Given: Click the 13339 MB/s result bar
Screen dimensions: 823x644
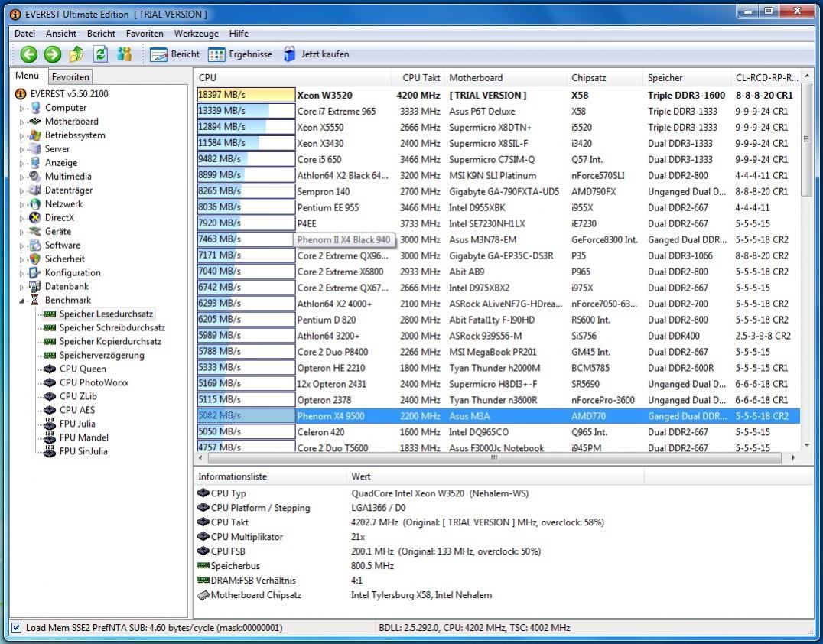Looking at the screenshot, I should (x=246, y=111).
